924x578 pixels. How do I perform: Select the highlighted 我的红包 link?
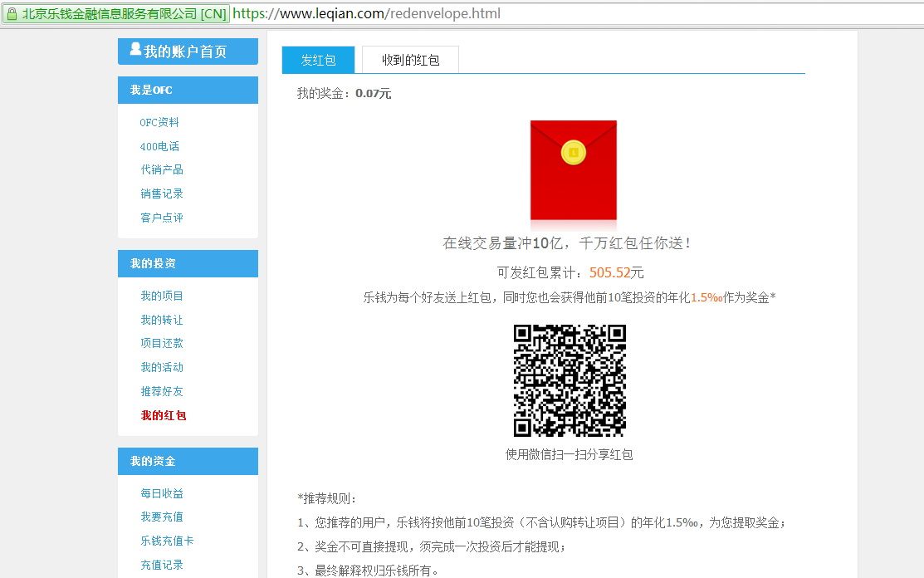pyautogui.click(x=164, y=415)
